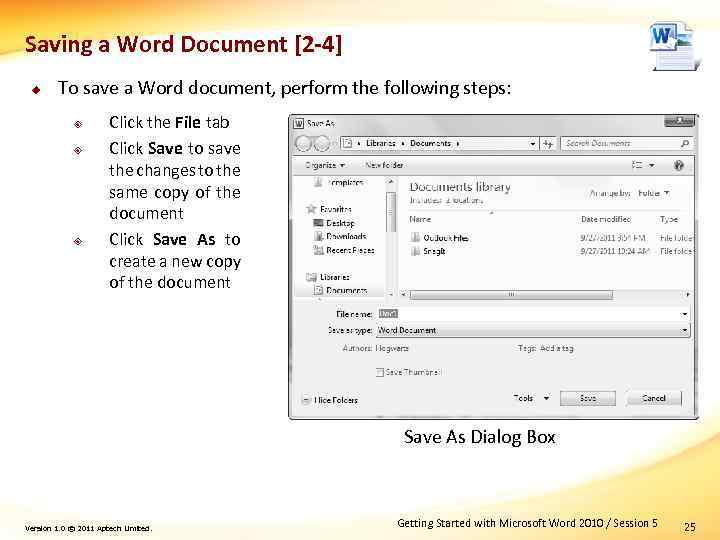Screen dimensions: 720x540
Task: Click the New folder button
Action: [384, 165]
